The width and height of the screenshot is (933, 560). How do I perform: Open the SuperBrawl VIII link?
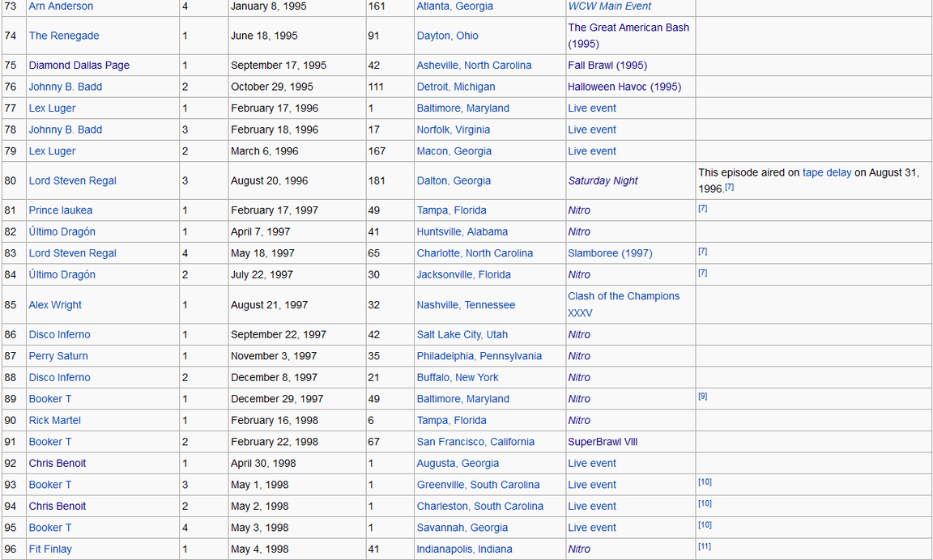603,442
